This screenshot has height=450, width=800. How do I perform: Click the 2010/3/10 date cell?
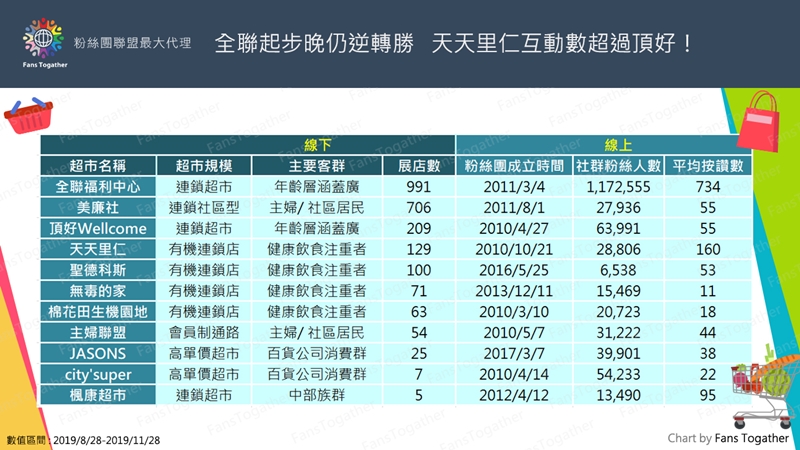coord(514,312)
